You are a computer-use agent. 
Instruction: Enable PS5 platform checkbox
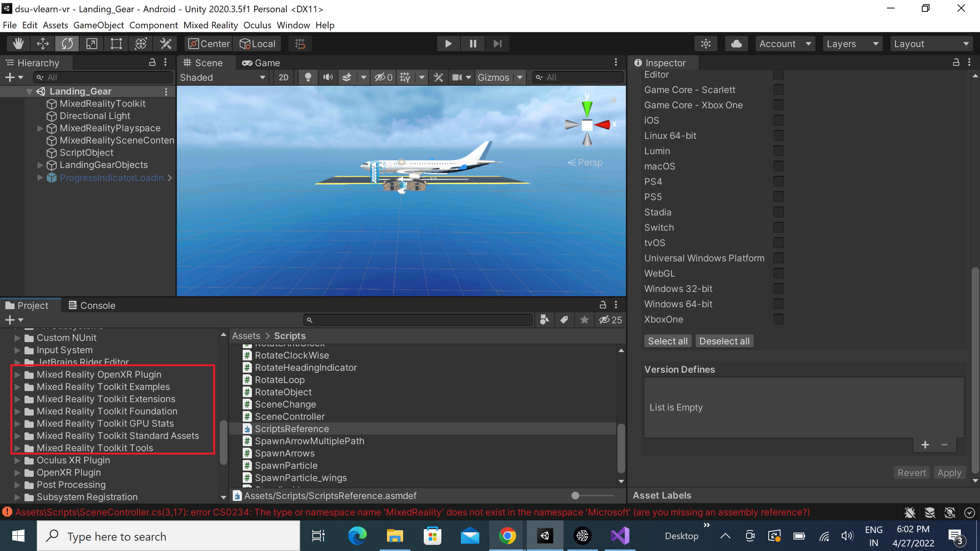click(x=778, y=197)
